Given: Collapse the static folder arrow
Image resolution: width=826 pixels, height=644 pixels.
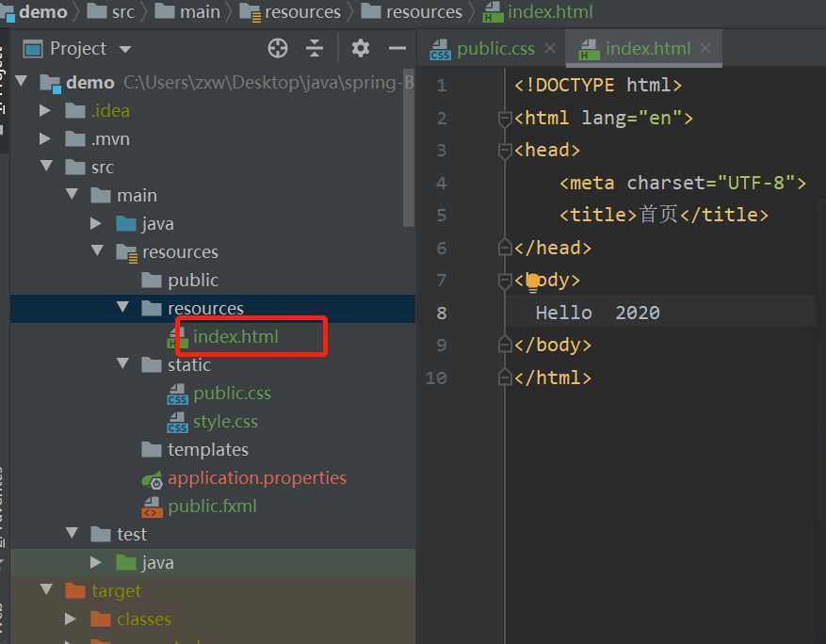Looking at the screenshot, I should pyautogui.click(x=122, y=363).
